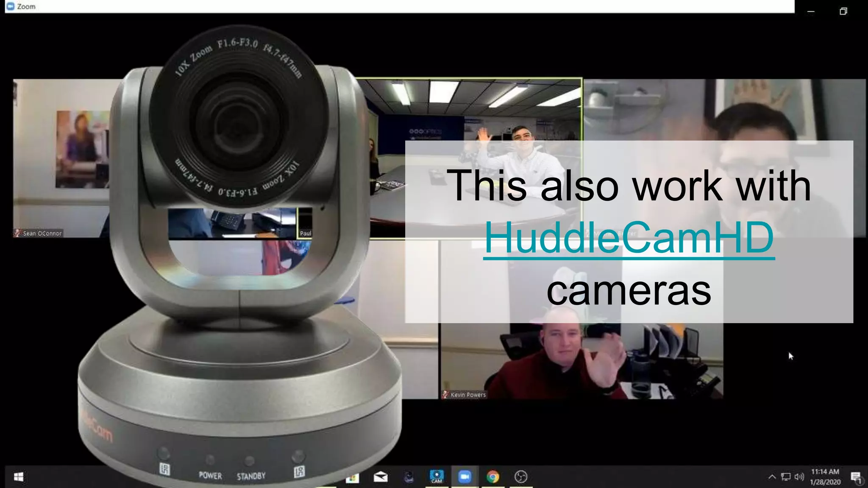This screenshot has height=488, width=868.
Task: Restore down the Zoom window
Action: (843, 11)
